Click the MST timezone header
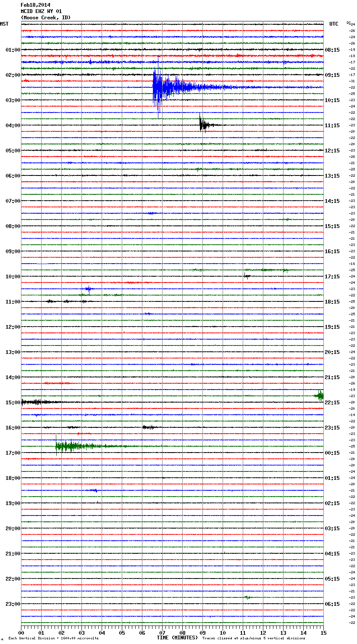Image resolution: width=357 pixels, height=644 pixels. pos(4,24)
